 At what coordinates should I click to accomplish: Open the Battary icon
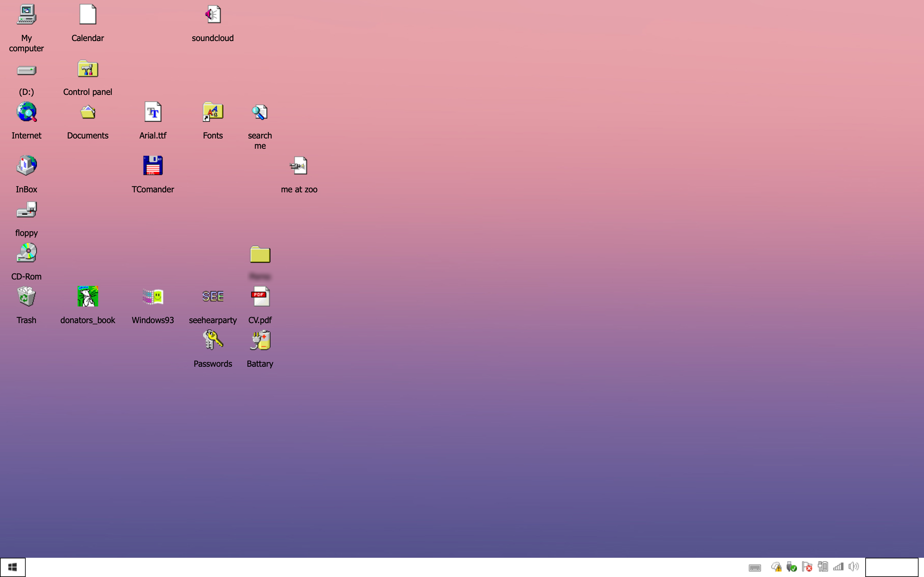260,340
